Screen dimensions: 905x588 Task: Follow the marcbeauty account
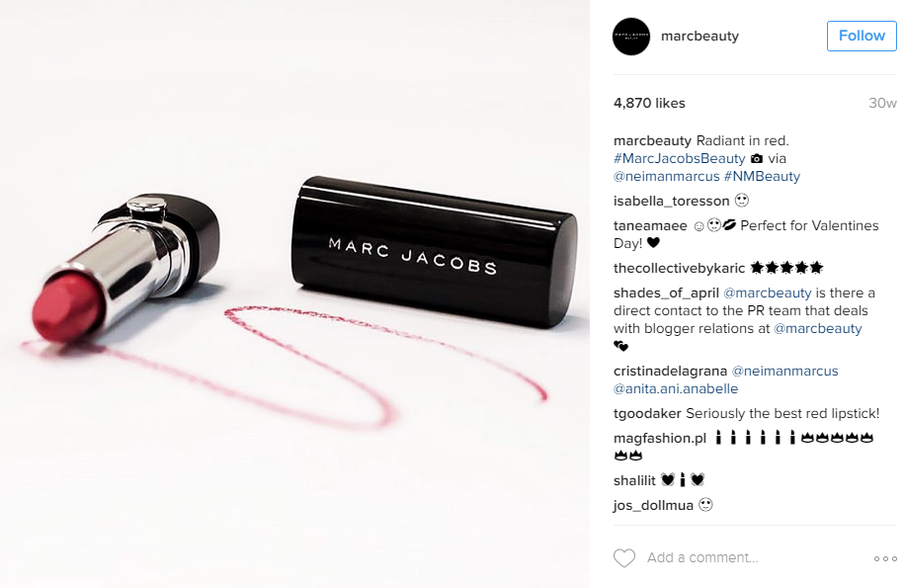click(862, 36)
